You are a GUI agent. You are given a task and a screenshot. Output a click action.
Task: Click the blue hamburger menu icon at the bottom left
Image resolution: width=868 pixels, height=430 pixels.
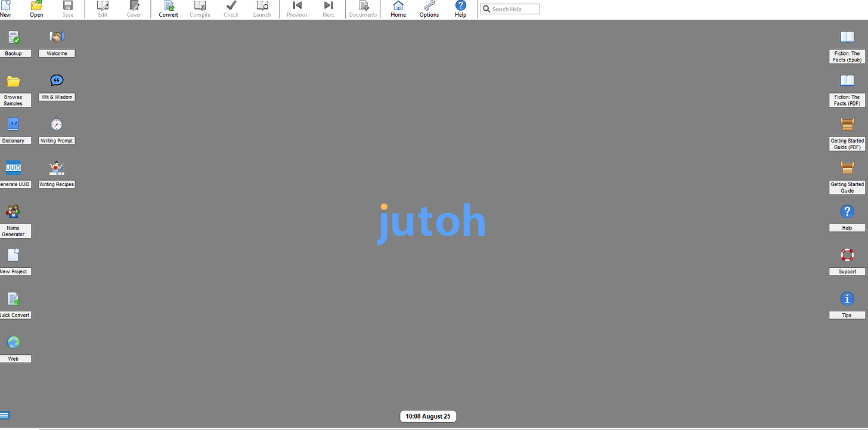click(5, 415)
